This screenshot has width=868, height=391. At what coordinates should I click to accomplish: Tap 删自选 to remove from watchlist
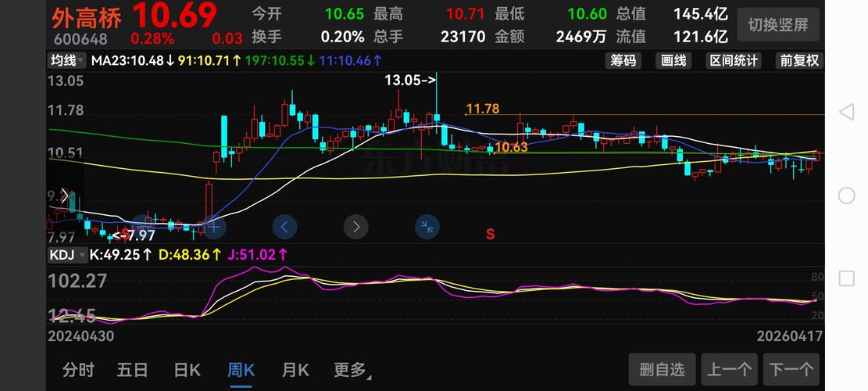coord(662,369)
